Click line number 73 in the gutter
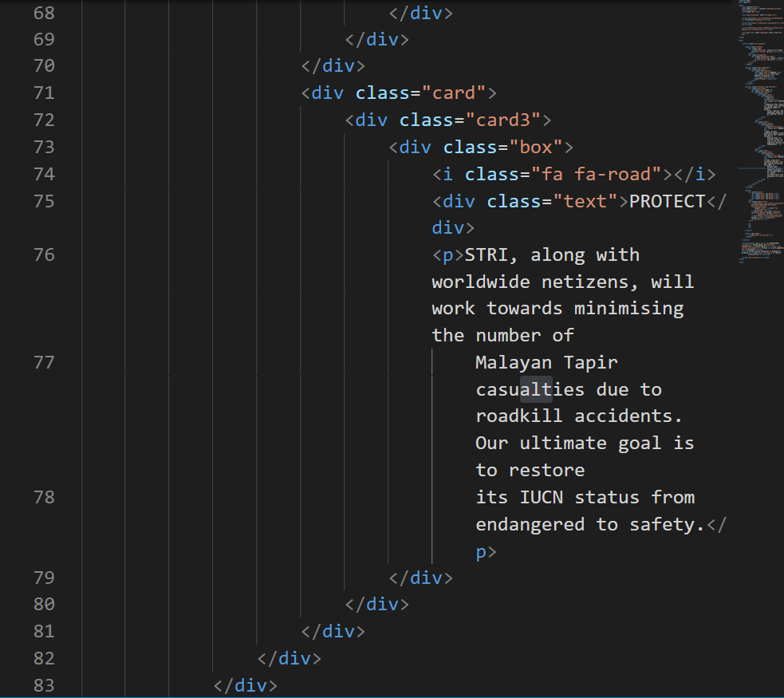This screenshot has height=698, width=784. pos(44,147)
